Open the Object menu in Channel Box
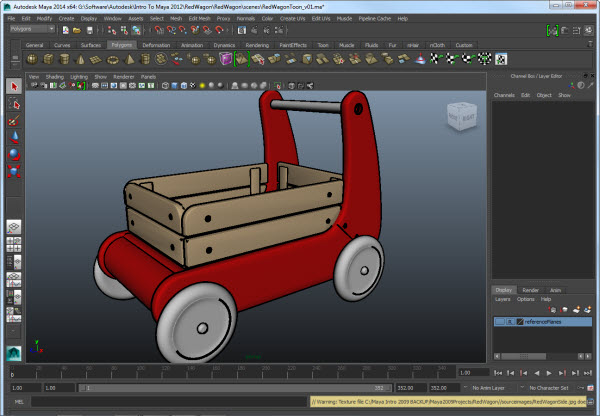 (544, 95)
